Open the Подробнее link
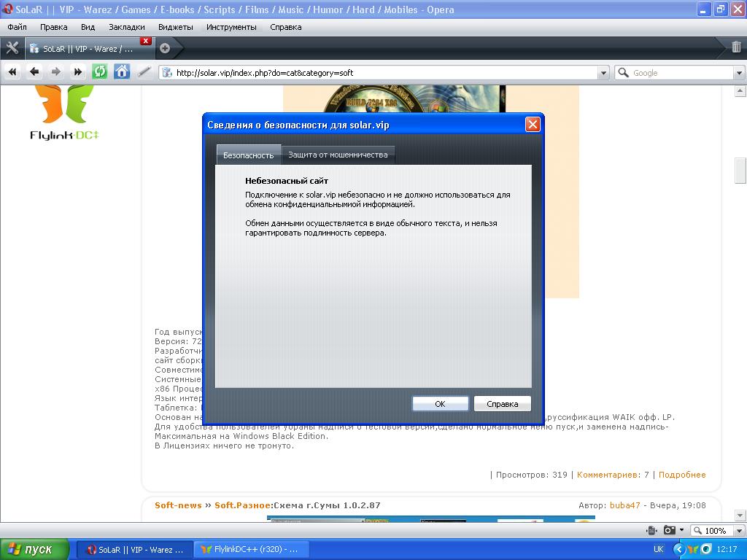Screen dimensions: 747x560 pos(682,475)
